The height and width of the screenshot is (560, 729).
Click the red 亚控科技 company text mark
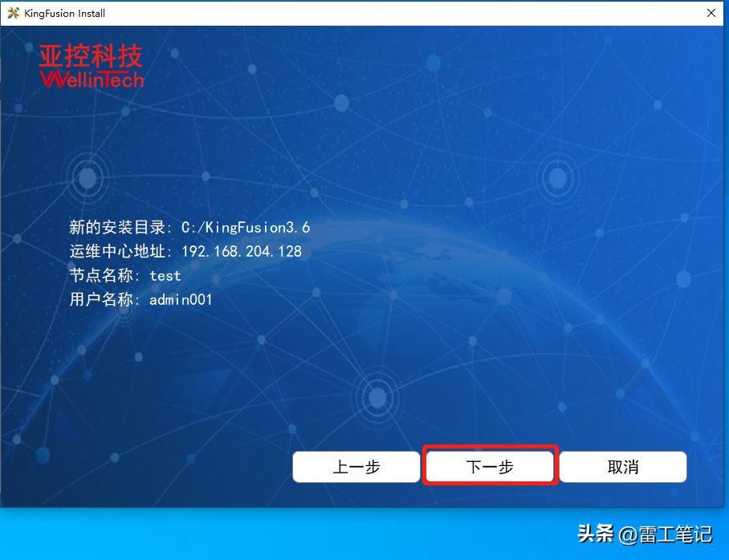pyautogui.click(x=90, y=56)
